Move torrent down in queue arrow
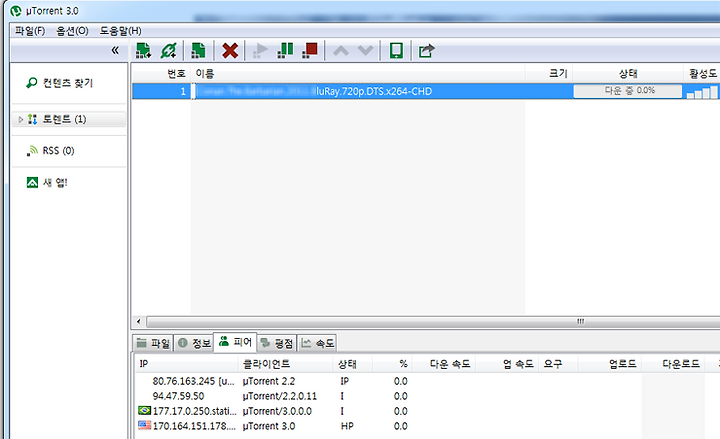Screen dimensions: 720x439 tap(366, 51)
